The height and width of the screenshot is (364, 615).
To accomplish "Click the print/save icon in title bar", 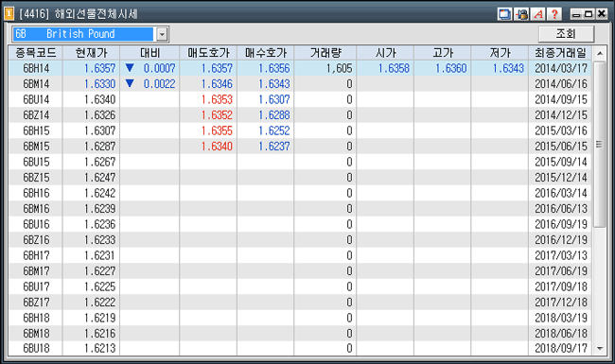I will pos(521,14).
